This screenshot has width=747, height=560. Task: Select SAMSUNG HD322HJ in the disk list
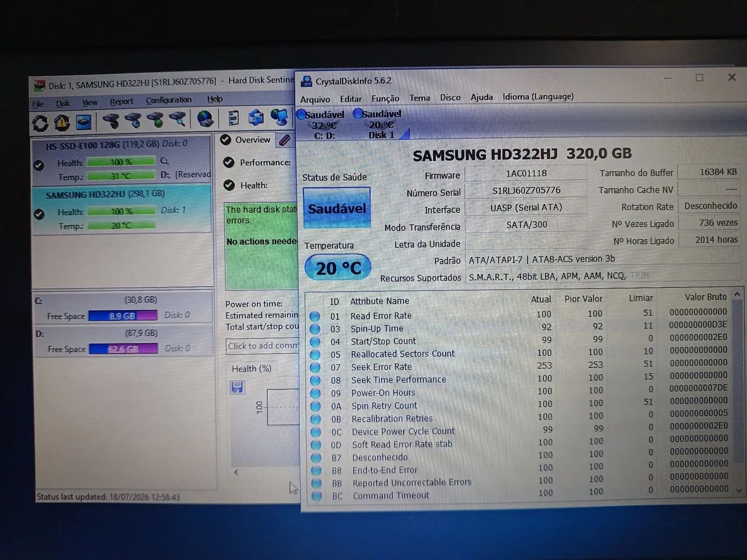(122, 209)
